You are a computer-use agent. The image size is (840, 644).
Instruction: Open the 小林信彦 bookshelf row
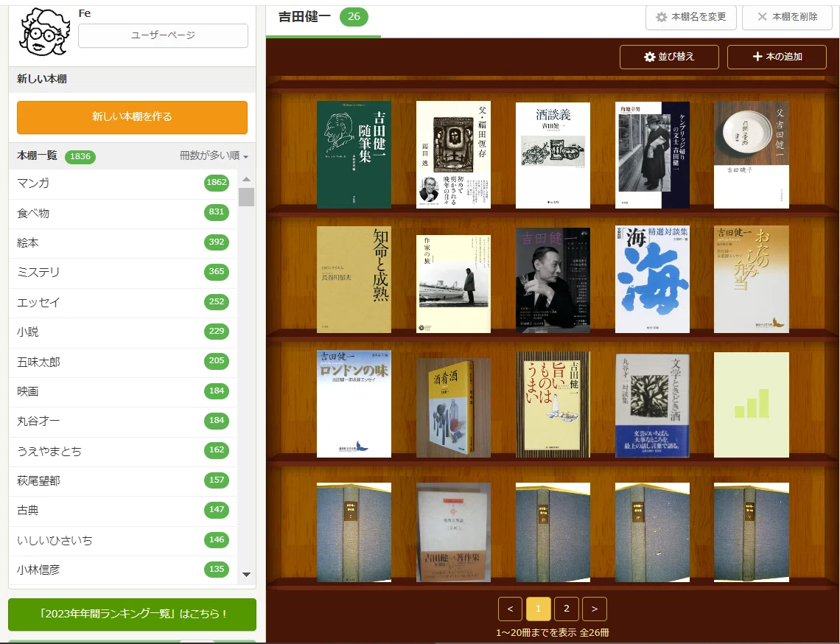(123, 570)
